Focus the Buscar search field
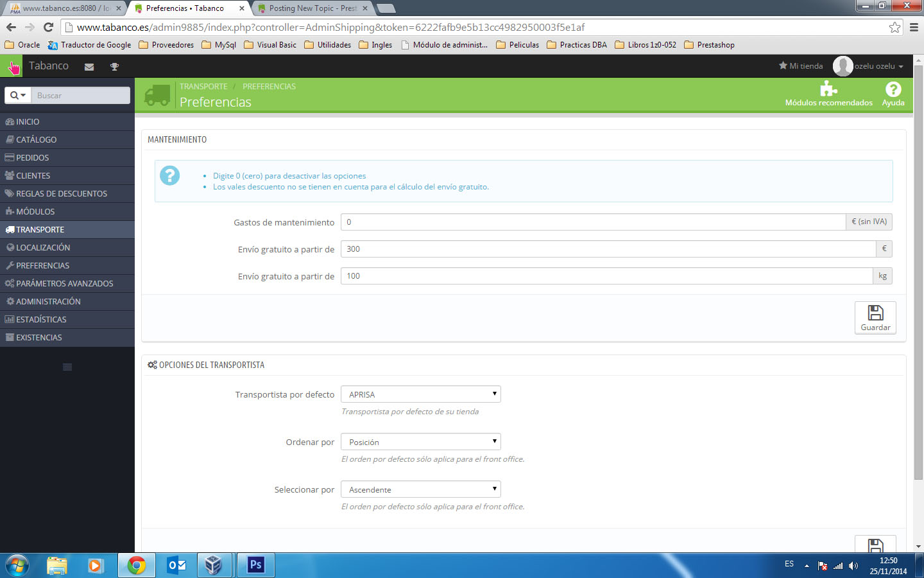The height and width of the screenshot is (578, 924). click(80, 95)
